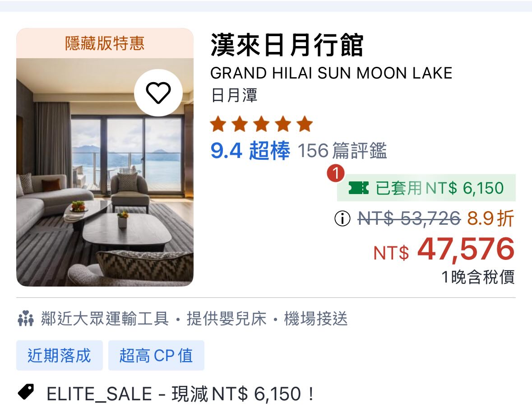Click the GRAND HILAI SUN MOON LAKE name
Screen dimensions: 532x417
pyautogui.click(x=331, y=73)
